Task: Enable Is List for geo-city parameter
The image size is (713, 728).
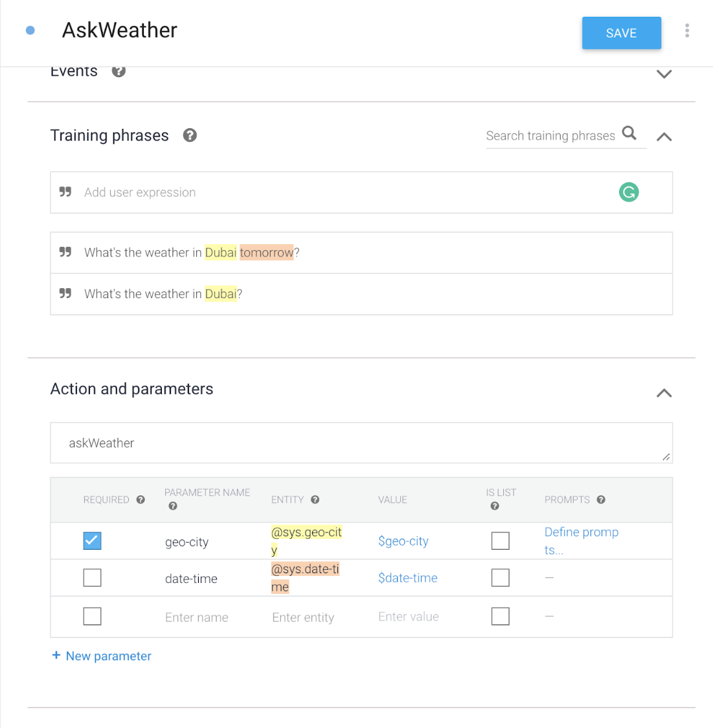Action: pos(500,541)
